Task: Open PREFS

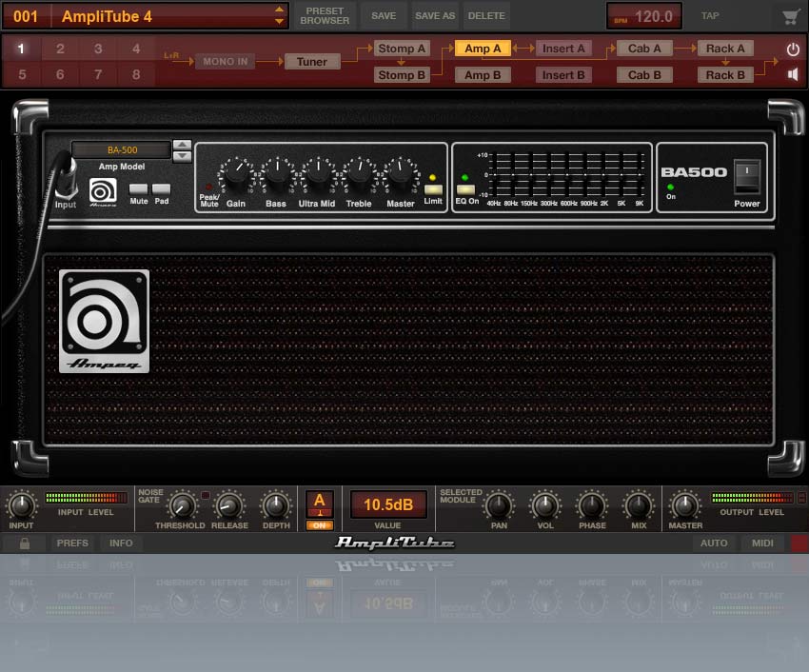Action: (x=72, y=543)
